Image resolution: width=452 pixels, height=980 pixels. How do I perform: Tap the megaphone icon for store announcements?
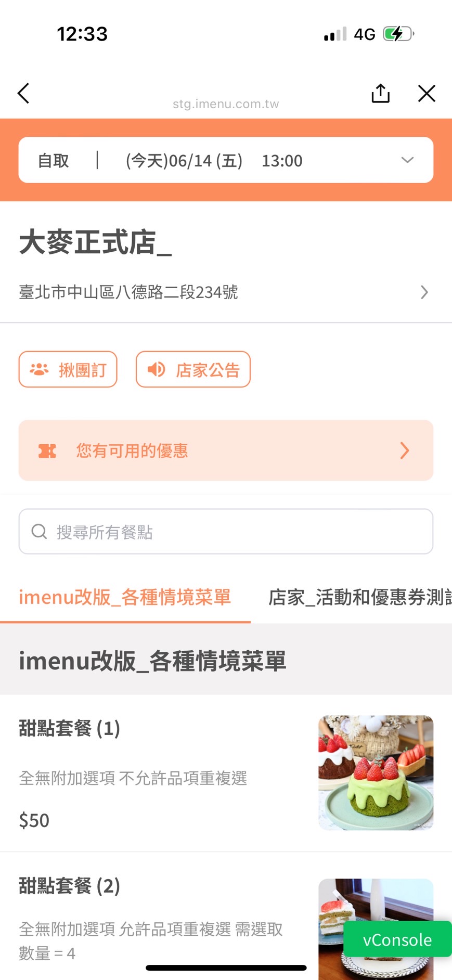point(156,369)
